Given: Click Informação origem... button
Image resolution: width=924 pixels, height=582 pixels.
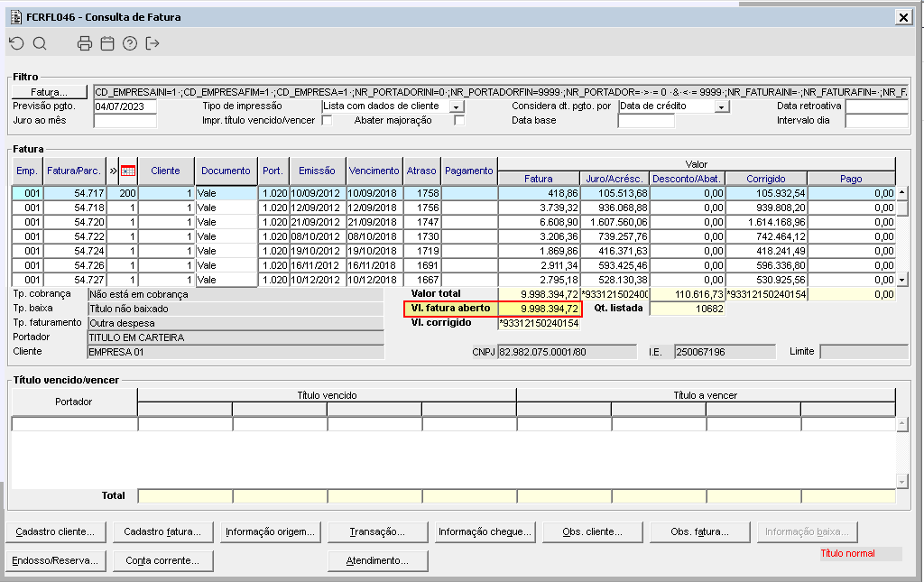Looking at the screenshot, I should coord(271,531).
